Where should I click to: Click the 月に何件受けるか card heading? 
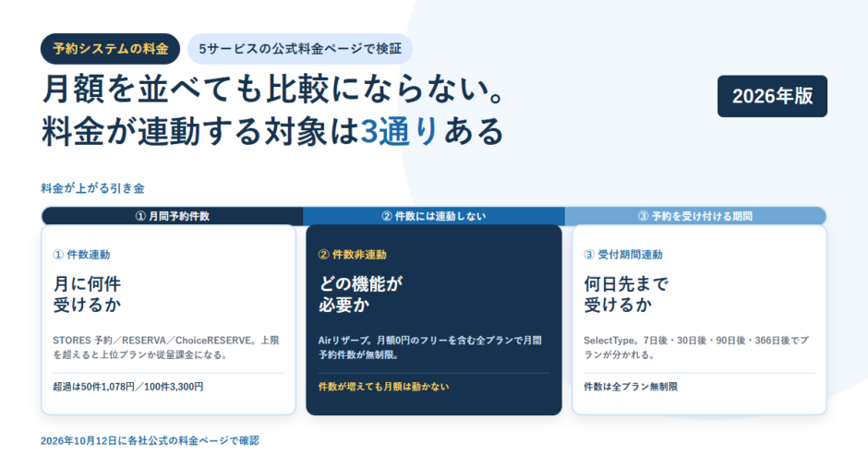point(87,294)
